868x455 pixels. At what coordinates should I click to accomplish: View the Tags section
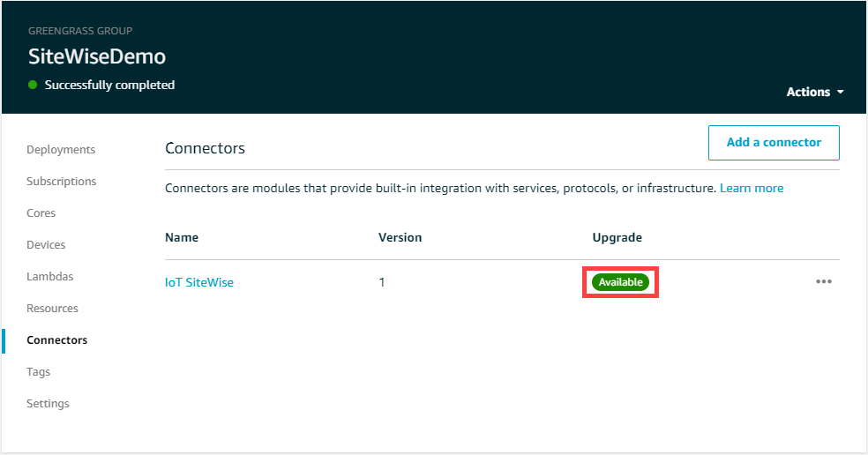pyautogui.click(x=38, y=371)
